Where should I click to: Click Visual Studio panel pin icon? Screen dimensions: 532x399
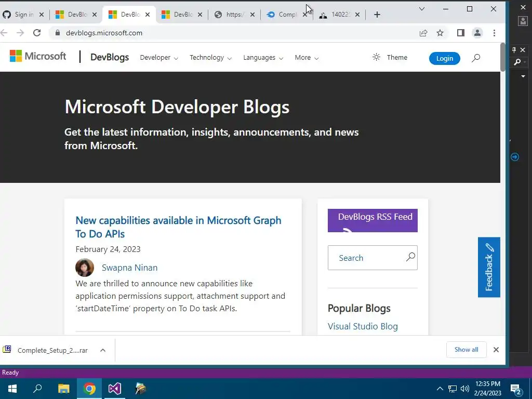tap(514, 50)
